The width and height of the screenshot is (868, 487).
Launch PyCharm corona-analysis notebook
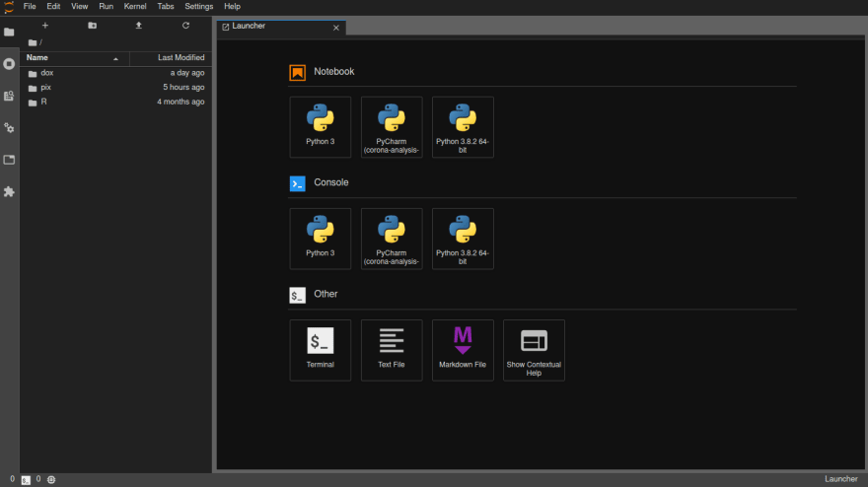pos(392,127)
